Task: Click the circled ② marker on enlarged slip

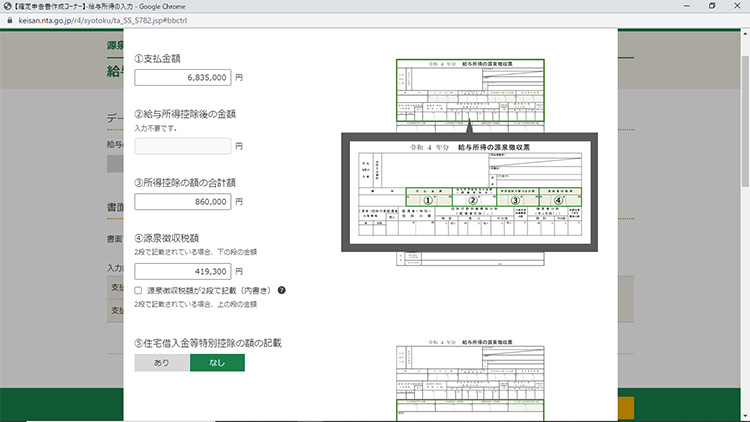Action: click(472, 199)
